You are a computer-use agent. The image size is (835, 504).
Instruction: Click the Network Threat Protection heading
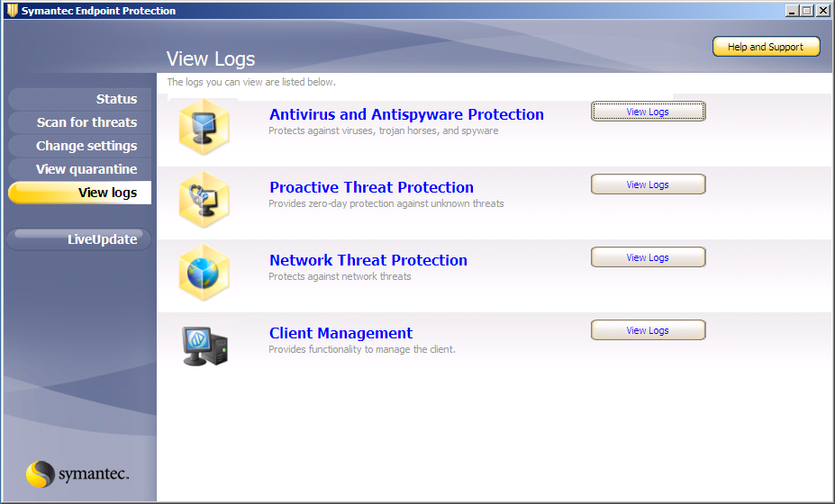pos(368,260)
